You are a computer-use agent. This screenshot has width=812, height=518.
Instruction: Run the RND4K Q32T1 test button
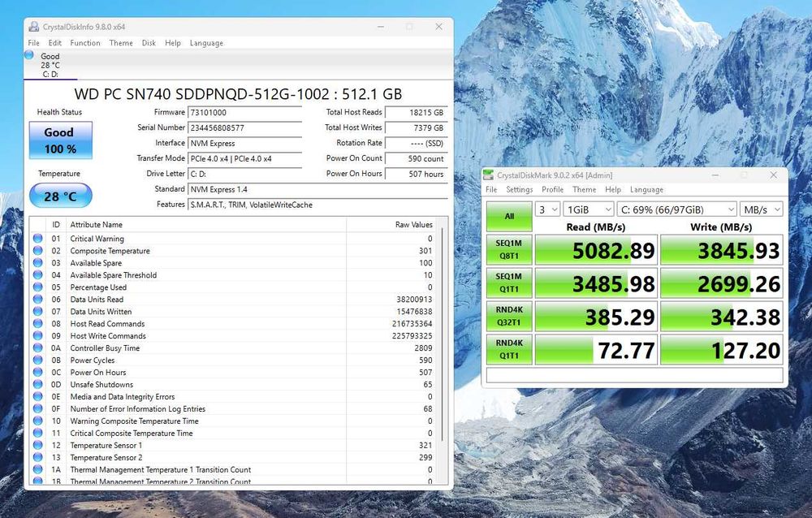(x=509, y=316)
